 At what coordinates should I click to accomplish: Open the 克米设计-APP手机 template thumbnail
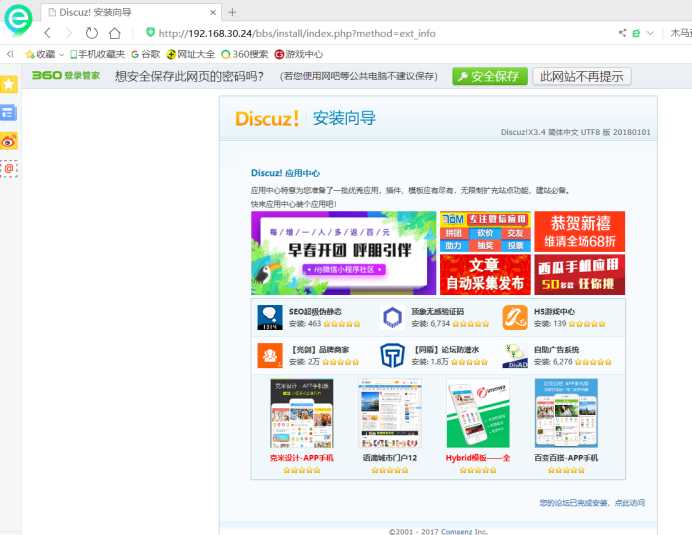(302, 413)
